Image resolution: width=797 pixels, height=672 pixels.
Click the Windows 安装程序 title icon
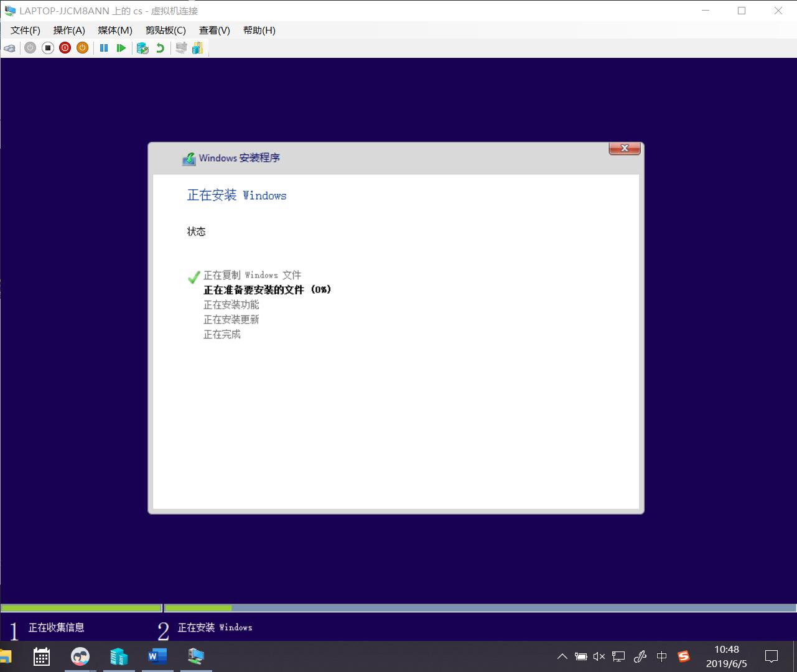(189, 159)
